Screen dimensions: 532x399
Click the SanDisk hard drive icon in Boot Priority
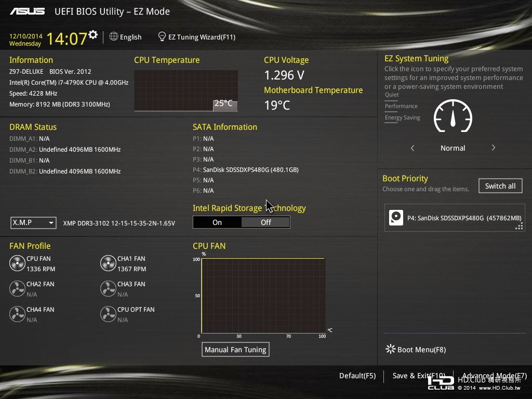[x=396, y=218]
